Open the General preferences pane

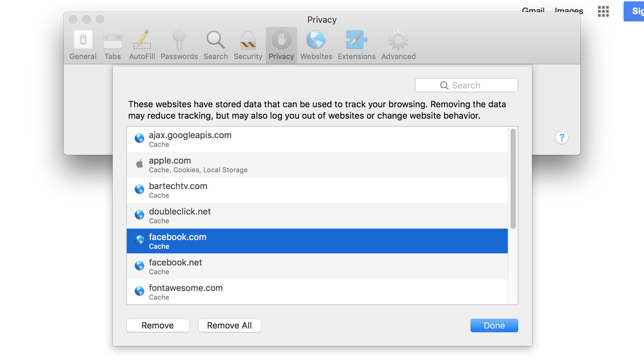(83, 44)
